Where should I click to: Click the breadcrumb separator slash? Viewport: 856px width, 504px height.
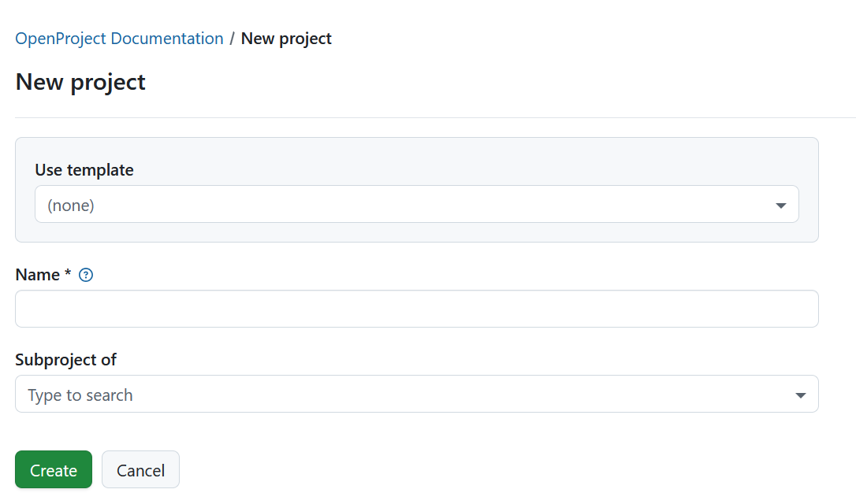point(232,38)
